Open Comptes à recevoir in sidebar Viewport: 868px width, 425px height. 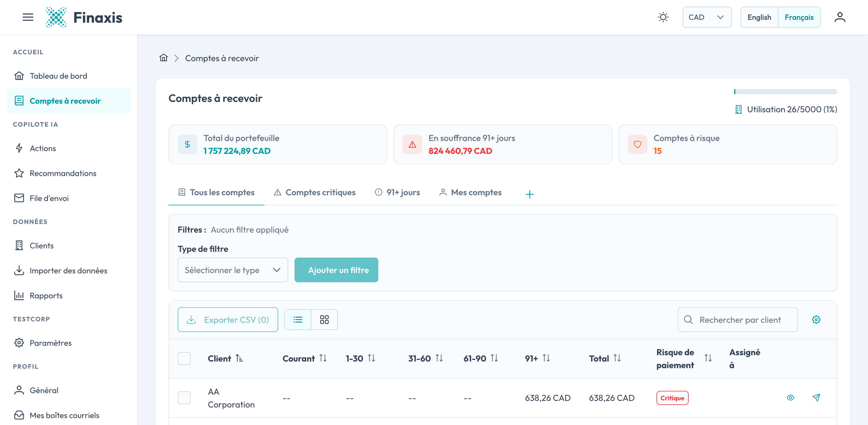[x=69, y=101]
